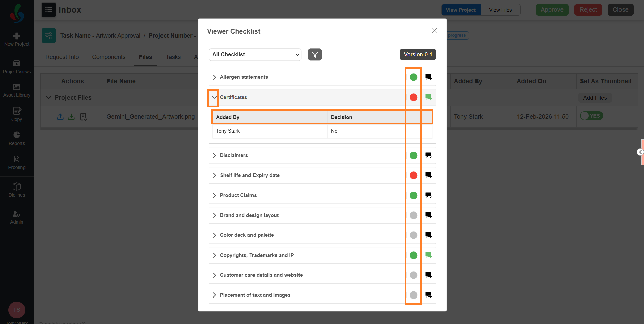Expand the Disclaimers checklist item
644x324 pixels.
point(214,155)
